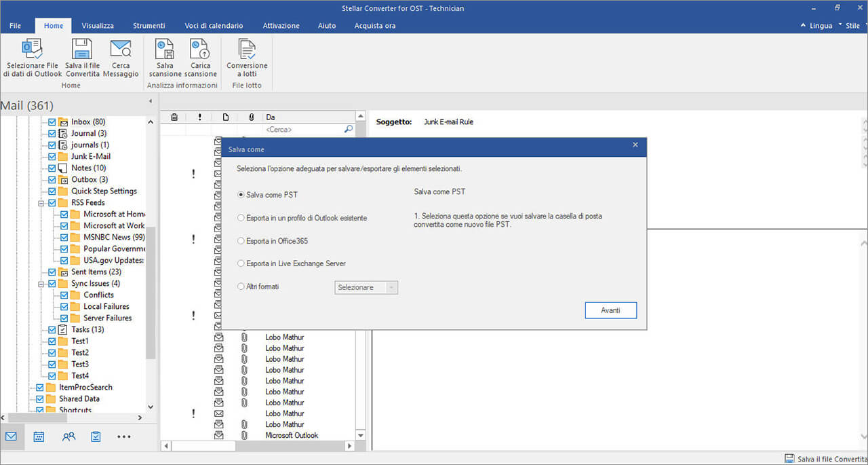Click Salva il file Convertita status bar icon
The width and height of the screenshot is (868, 465).
789,459
